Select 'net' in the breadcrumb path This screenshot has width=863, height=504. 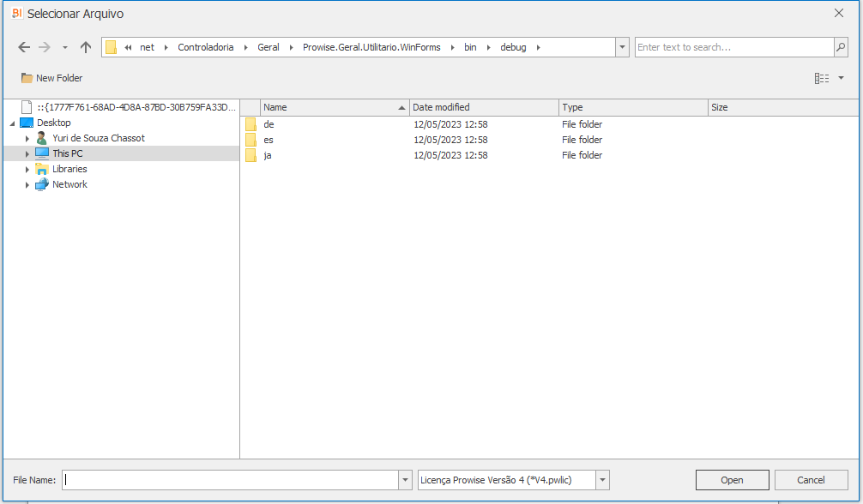[x=147, y=47]
